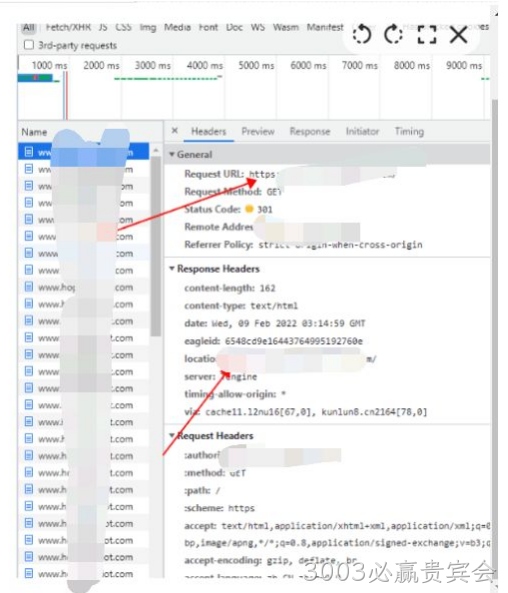This screenshot has height=593, width=508.
Task: Filter requests by Media
Action: 177,27
